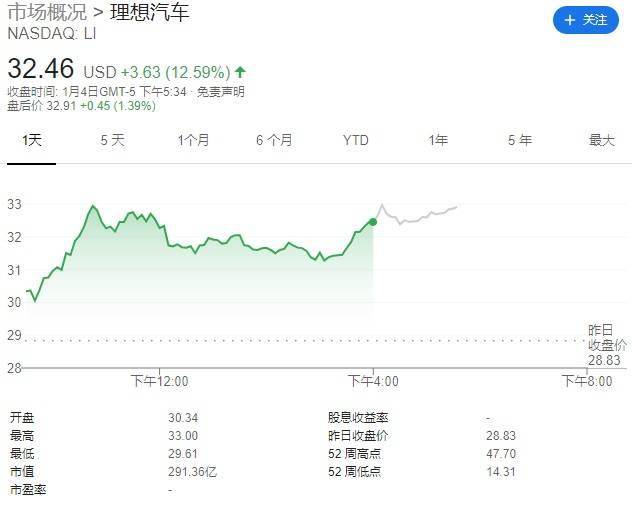This screenshot has height=506, width=632.
Task: Click the plus icon in 关注 button
Action: click(x=570, y=20)
